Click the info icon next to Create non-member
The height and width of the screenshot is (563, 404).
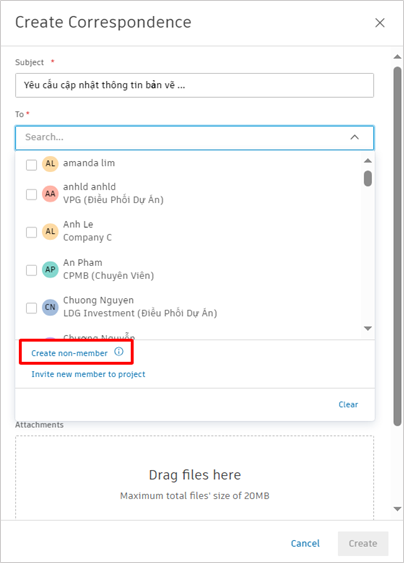pos(119,352)
